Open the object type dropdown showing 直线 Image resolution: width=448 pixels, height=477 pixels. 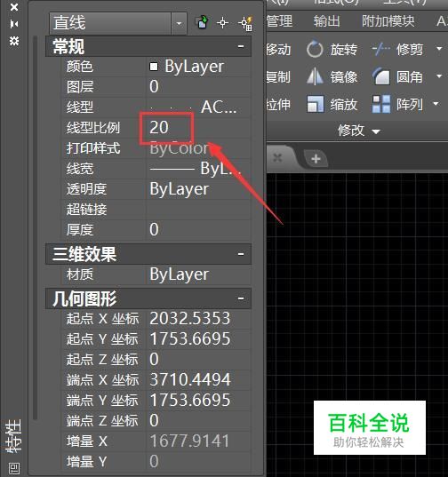pos(179,23)
